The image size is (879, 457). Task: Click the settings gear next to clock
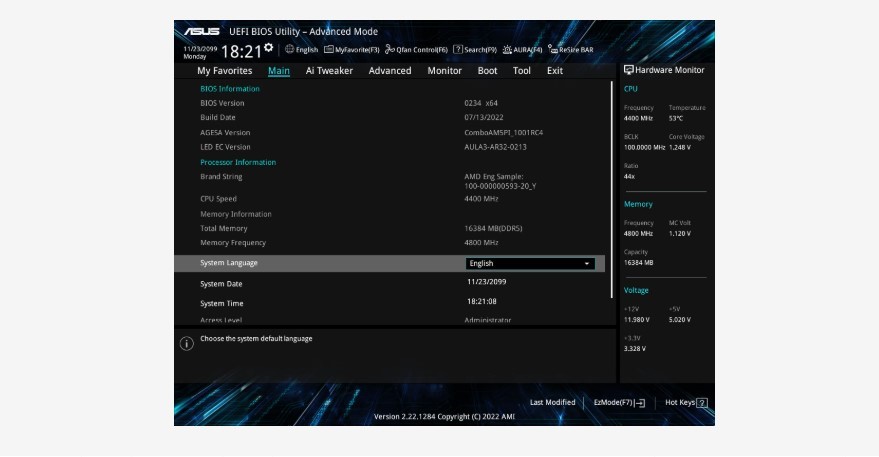click(269, 48)
